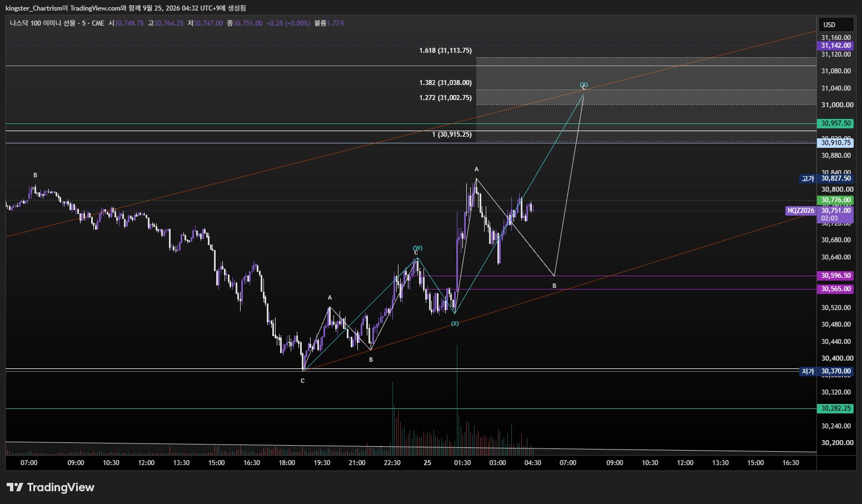Viewport: 862px width, 504px height.
Task: Select the green 30,957.50 price label
Action: coord(835,123)
